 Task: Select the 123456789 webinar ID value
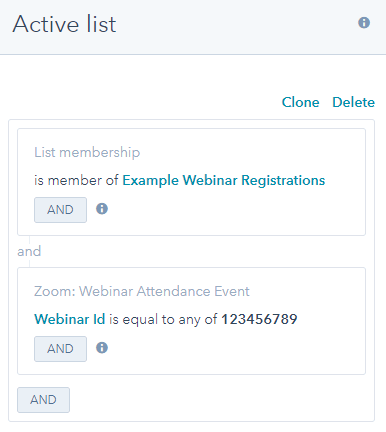pyautogui.click(x=259, y=319)
